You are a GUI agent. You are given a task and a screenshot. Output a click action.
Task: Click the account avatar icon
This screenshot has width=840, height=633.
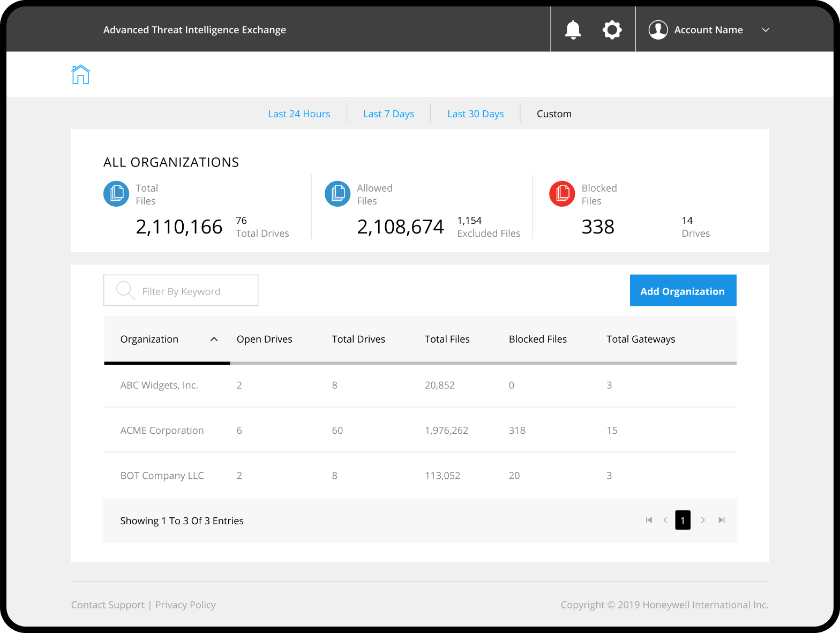pos(658,30)
